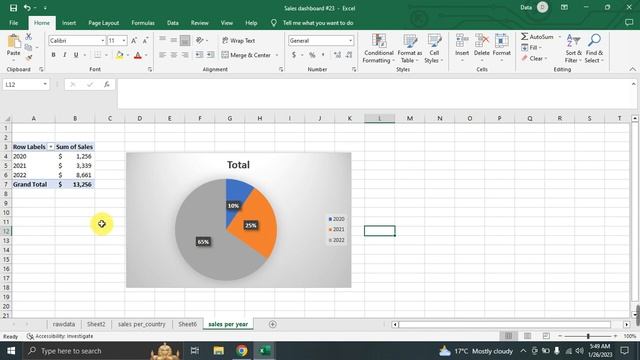Open the Font name Calibri dropdown
640x360 pixels.
pyautogui.click(x=102, y=40)
